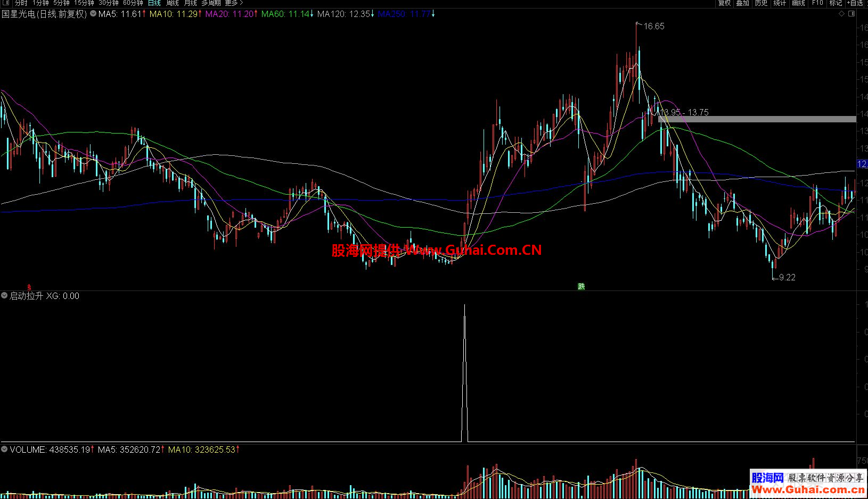Image resolution: width=868 pixels, height=499 pixels.
Task: Switch to the 1分钟 period tab
Action: [x=40, y=3]
